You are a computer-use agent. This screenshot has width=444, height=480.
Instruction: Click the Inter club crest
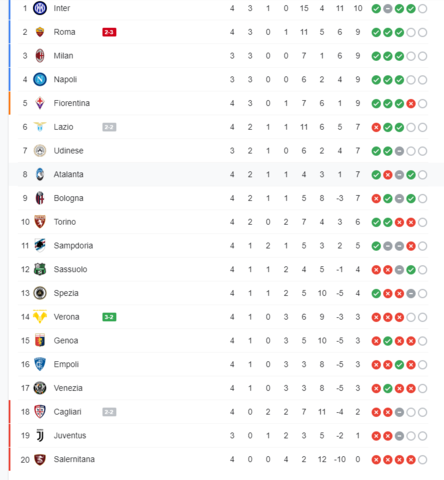(40, 8)
